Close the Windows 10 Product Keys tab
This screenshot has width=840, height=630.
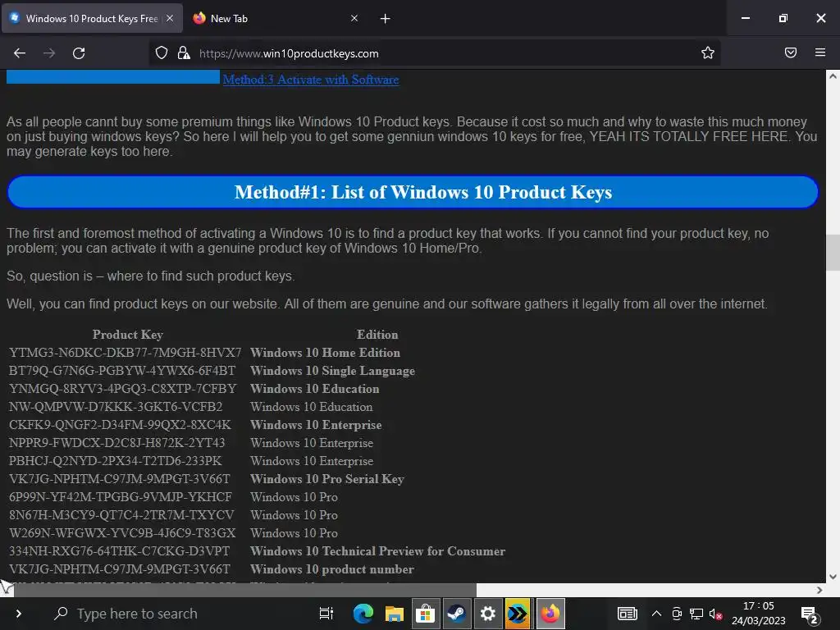[x=170, y=18]
